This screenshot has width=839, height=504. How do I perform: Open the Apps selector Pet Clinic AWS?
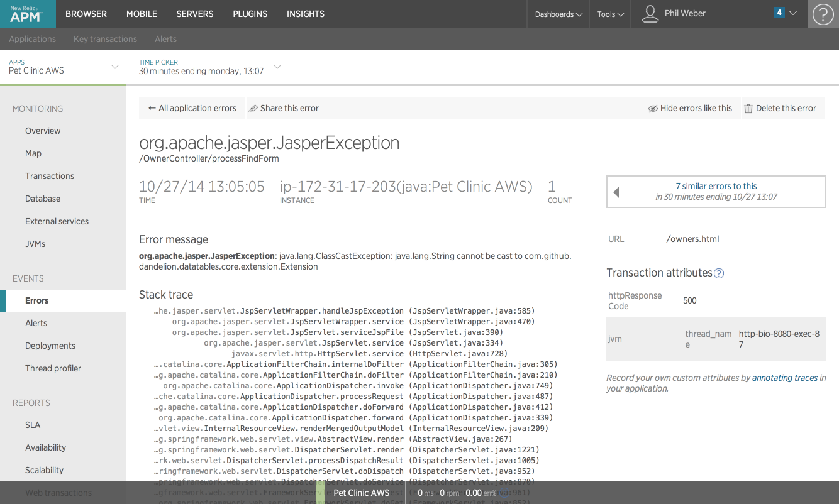[63, 67]
